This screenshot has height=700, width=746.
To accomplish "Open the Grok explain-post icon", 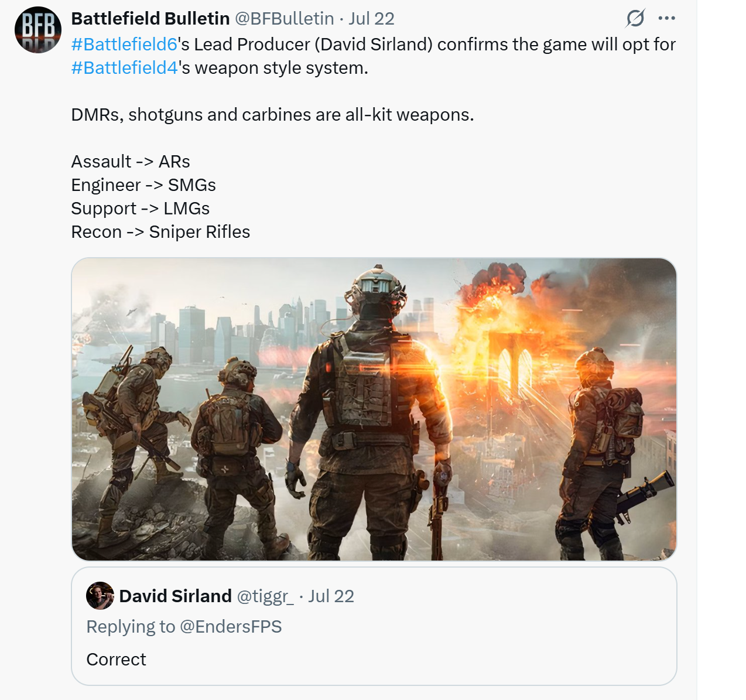I will click(635, 18).
